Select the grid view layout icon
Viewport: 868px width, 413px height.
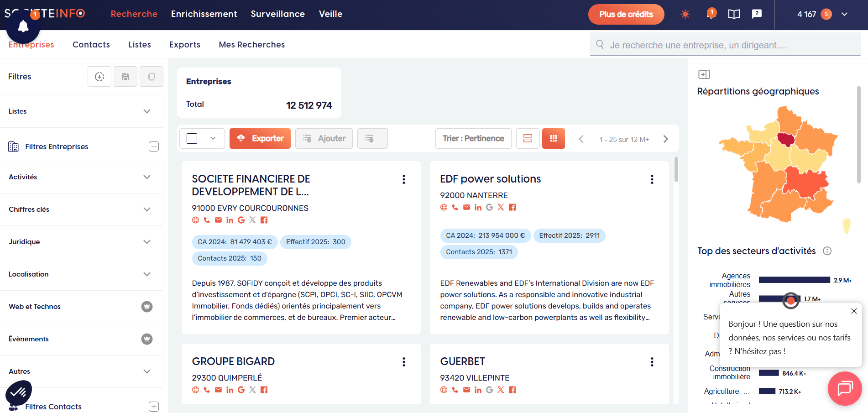pos(553,138)
